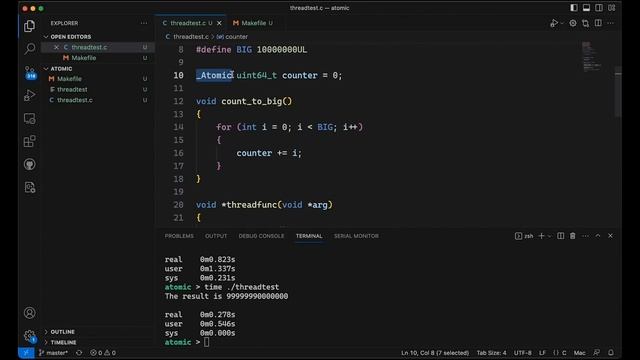Click the remote window indicator in status bar
This screenshot has height=360, width=640.
coord(26,353)
